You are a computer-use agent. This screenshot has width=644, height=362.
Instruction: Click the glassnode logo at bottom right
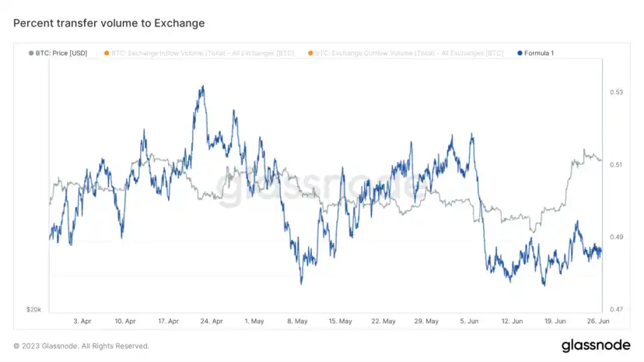(596, 345)
